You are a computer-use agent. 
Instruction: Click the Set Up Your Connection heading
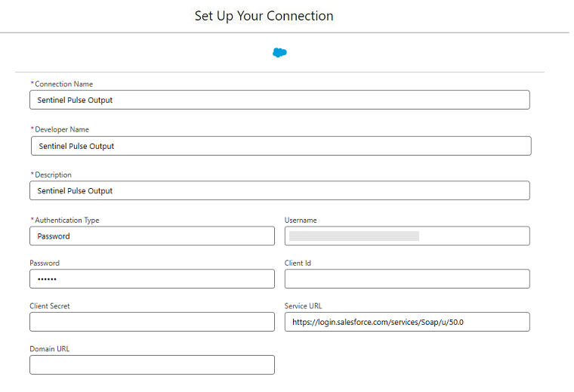264,16
